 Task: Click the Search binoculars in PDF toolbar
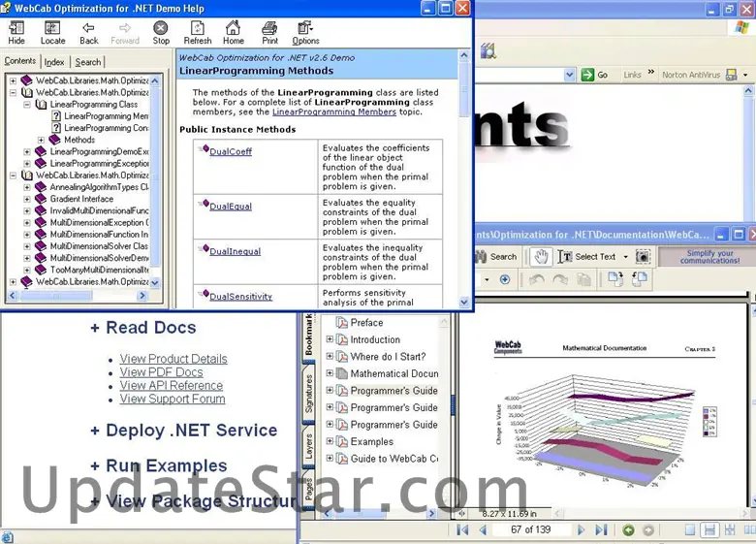[496, 257]
